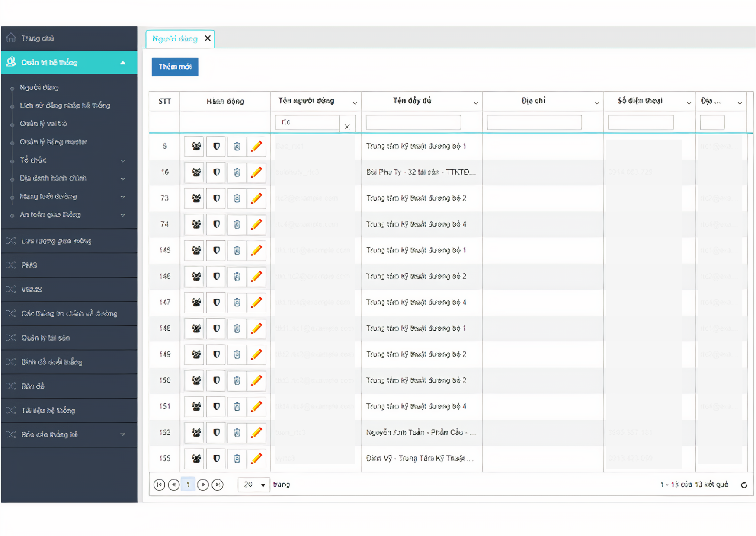Click the Thêm mới button
Screen dimensions: 756x536
[175, 67]
